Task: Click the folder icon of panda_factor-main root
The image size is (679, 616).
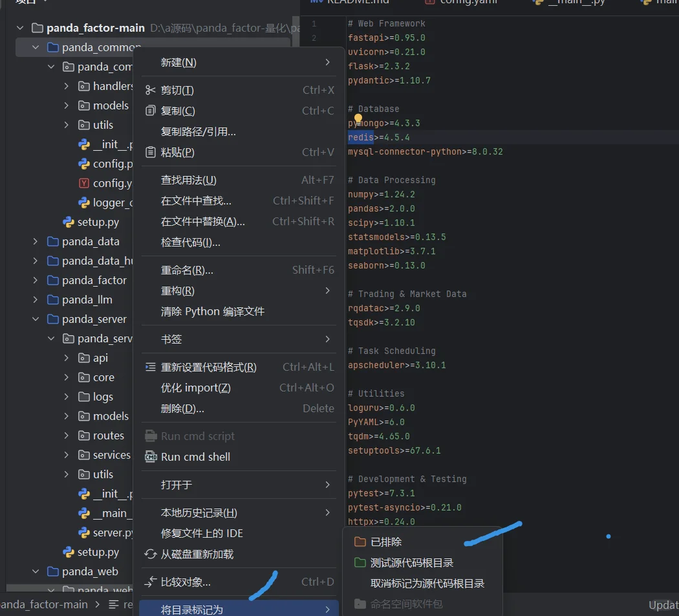Action: coord(38,28)
